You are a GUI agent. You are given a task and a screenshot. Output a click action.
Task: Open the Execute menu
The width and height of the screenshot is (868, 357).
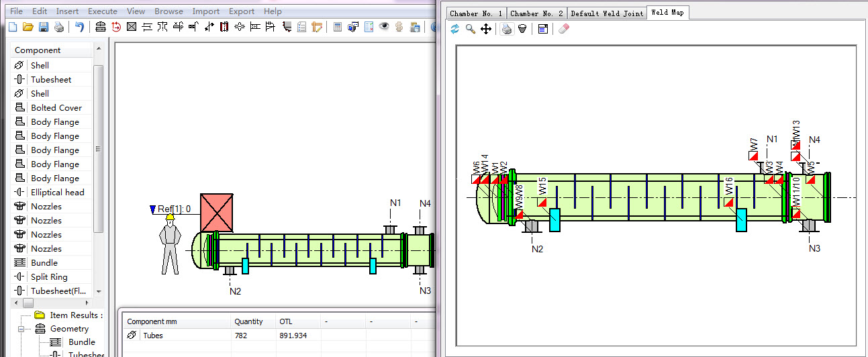coord(103,11)
